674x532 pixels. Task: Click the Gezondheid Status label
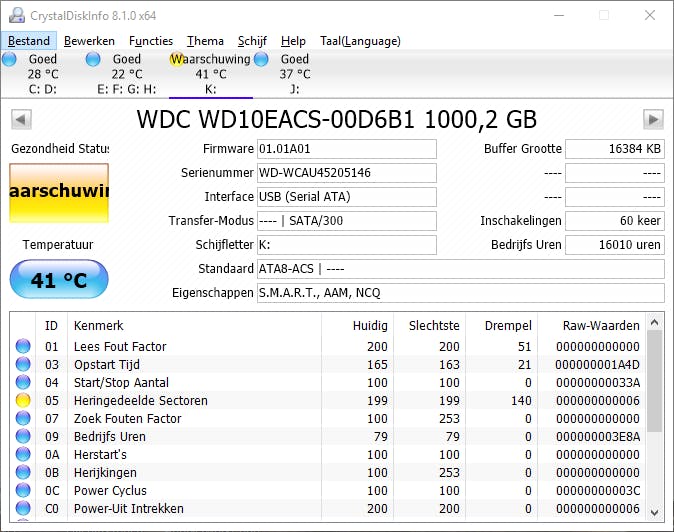click(60, 149)
